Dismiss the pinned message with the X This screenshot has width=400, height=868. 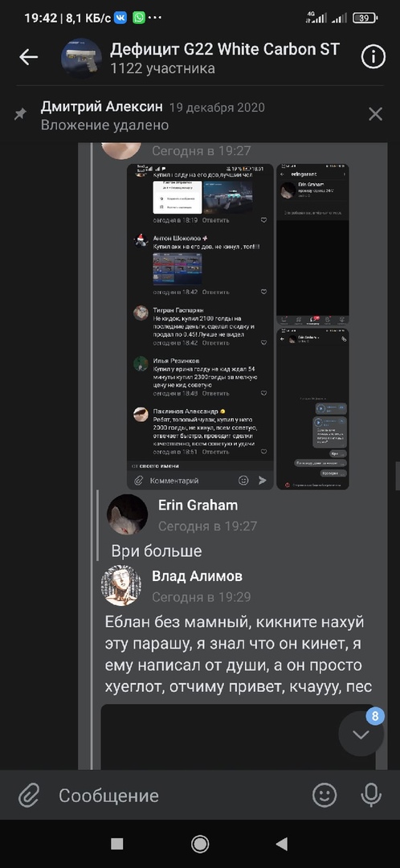pyautogui.click(x=376, y=115)
